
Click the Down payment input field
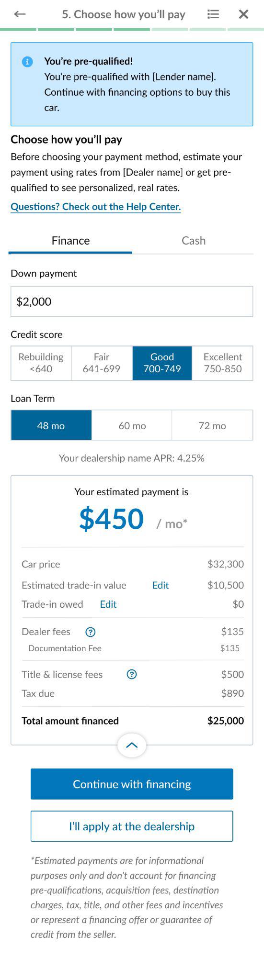point(132,301)
